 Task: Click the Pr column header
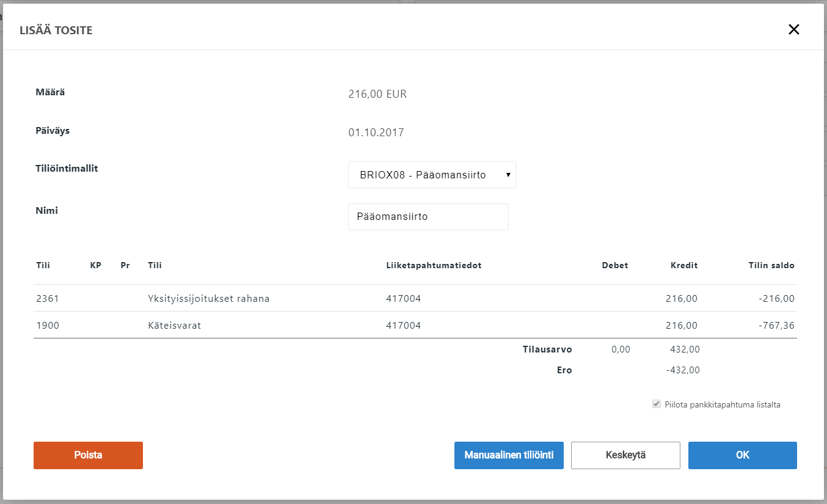tap(125, 266)
